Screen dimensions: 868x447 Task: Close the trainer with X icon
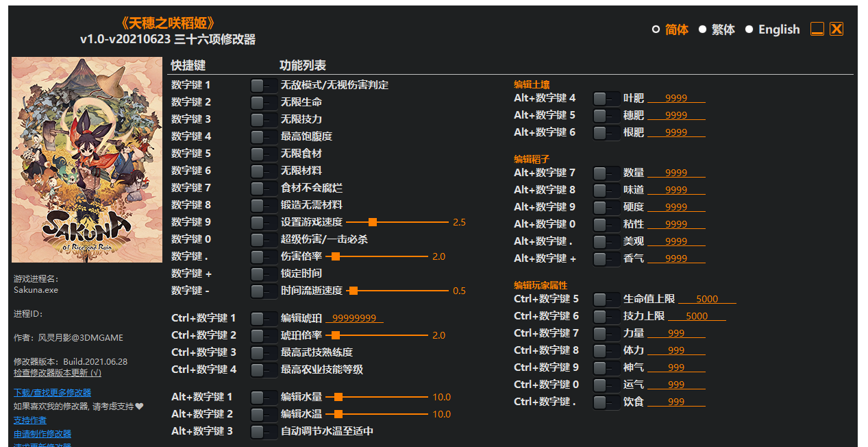click(x=836, y=29)
